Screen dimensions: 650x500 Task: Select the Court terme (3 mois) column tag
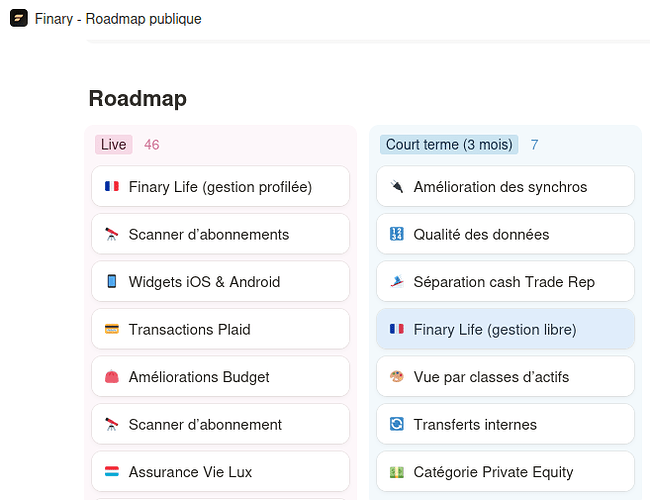click(x=449, y=145)
